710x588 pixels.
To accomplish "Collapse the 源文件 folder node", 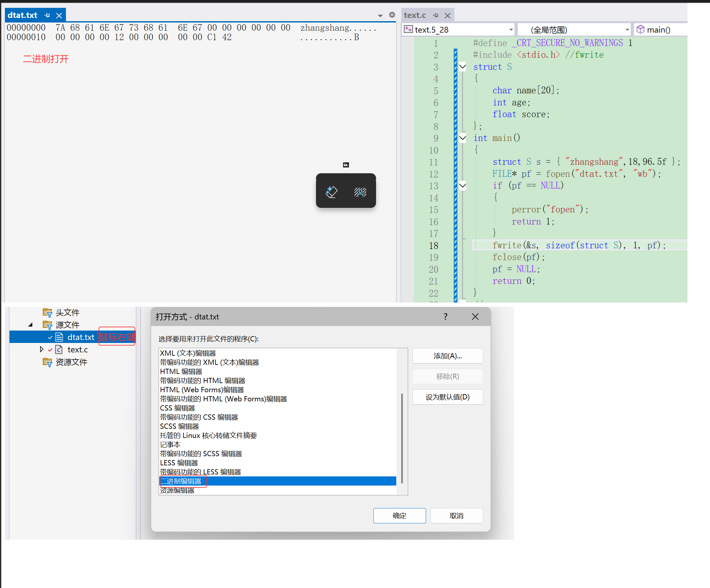I will click(x=30, y=325).
